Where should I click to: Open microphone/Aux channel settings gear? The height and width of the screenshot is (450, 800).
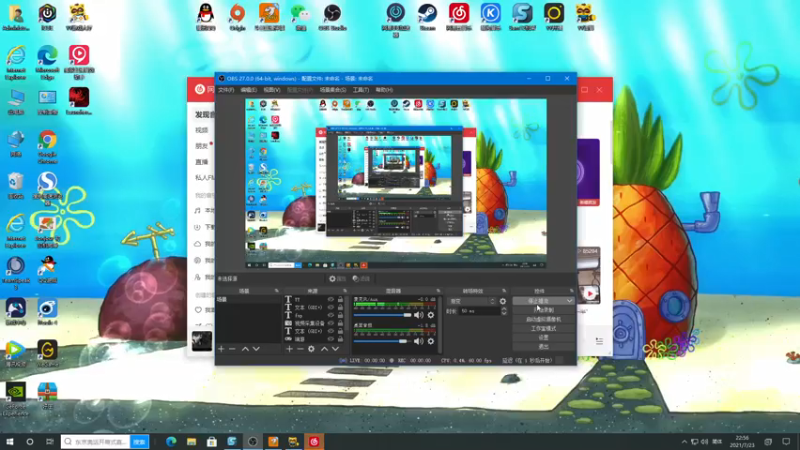(431, 315)
